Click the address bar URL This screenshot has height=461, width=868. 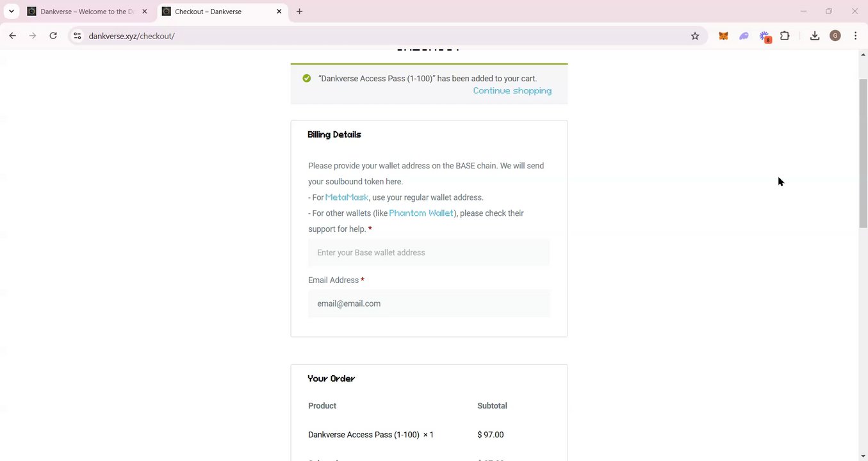click(x=131, y=36)
